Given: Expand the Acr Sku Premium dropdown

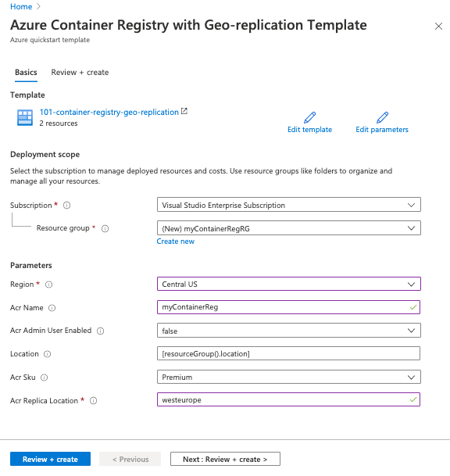Looking at the screenshot, I should click(289, 377).
